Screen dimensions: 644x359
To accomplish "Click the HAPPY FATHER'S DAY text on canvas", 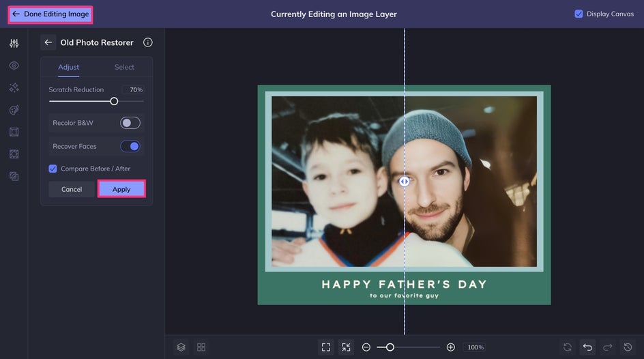I will pos(404,284).
